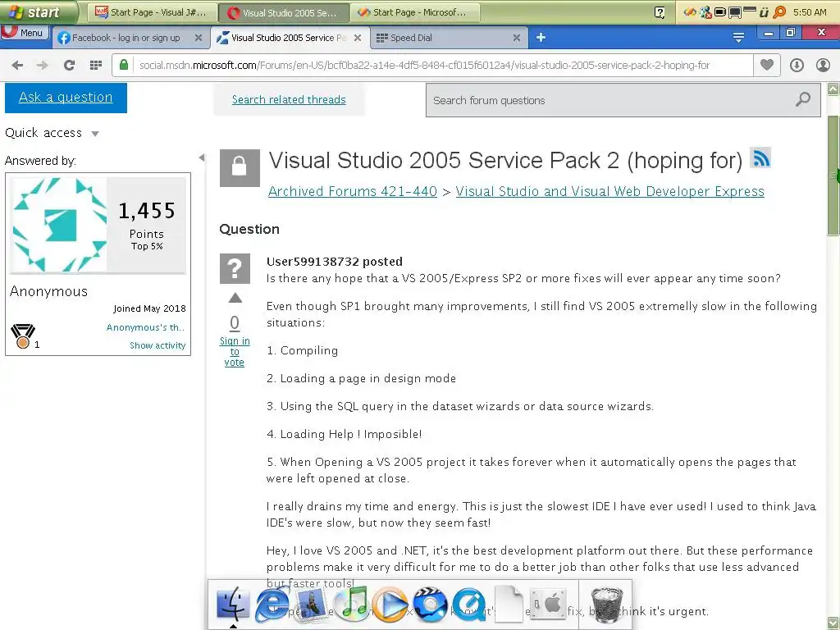Screen dimensions: 840x630
Task: Go back with the back arrow
Action: [18, 66]
